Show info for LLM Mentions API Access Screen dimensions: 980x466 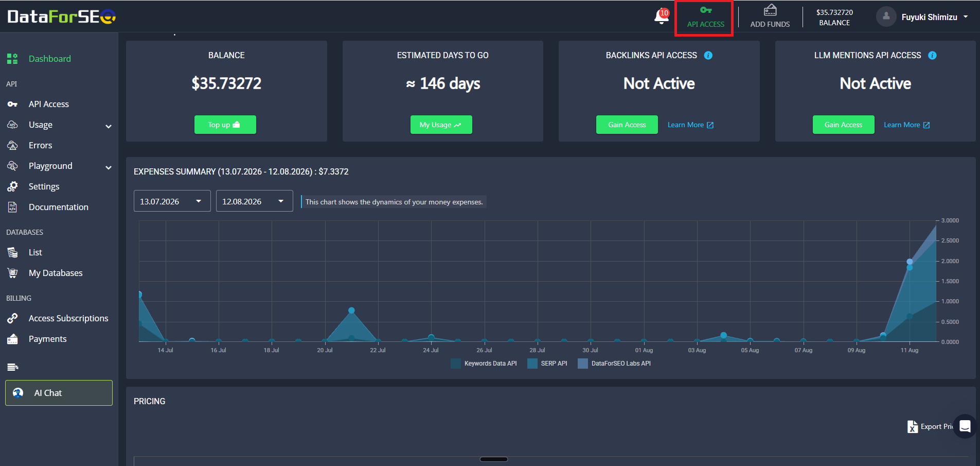[x=932, y=56]
